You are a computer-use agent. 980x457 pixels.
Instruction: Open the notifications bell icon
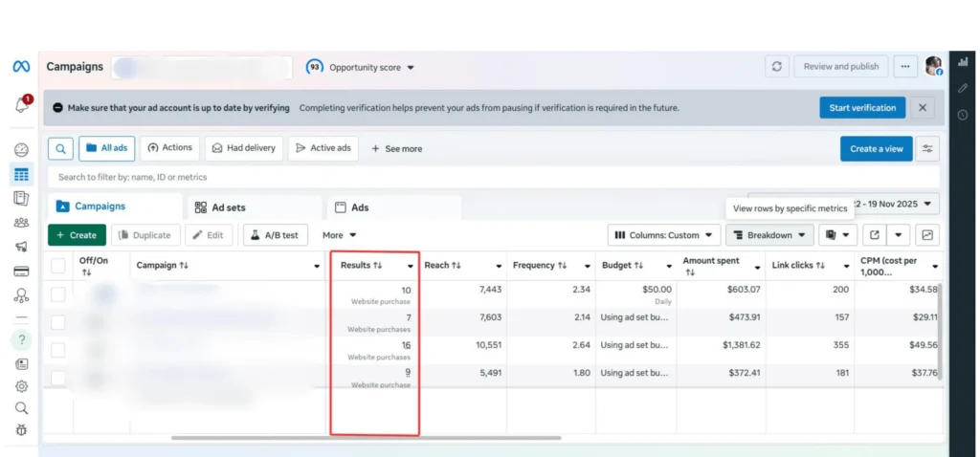coord(21,106)
